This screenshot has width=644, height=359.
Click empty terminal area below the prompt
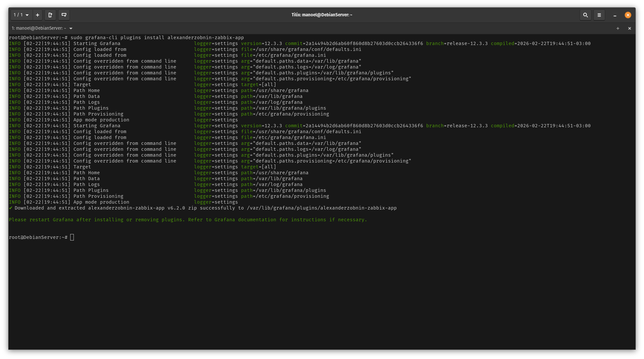tap(322, 294)
